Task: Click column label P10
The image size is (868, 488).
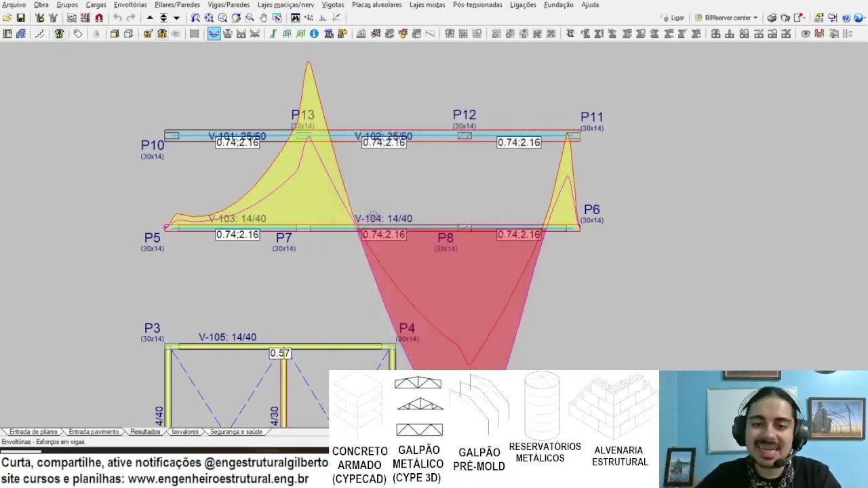Action: (153, 146)
